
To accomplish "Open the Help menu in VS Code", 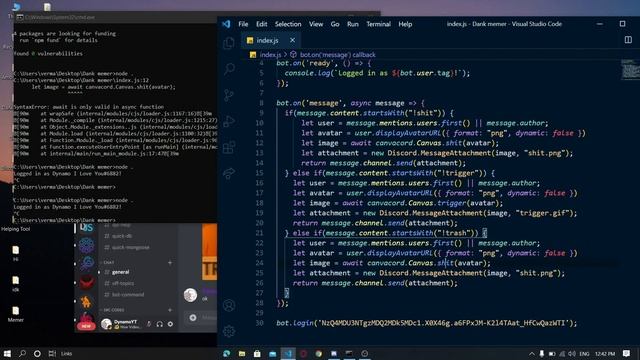I will (405, 24).
